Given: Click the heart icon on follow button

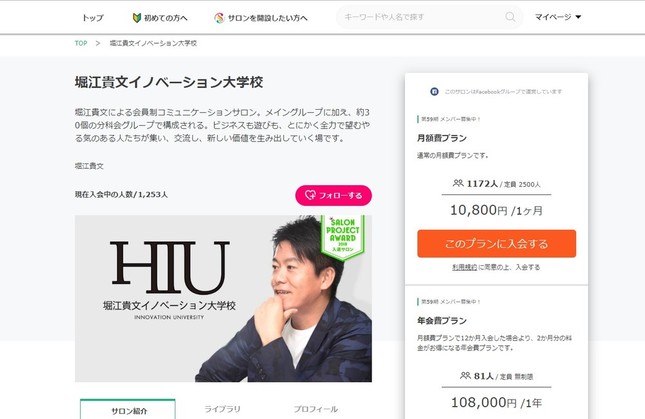Looking at the screenshot, I should [x=310, y=195].
